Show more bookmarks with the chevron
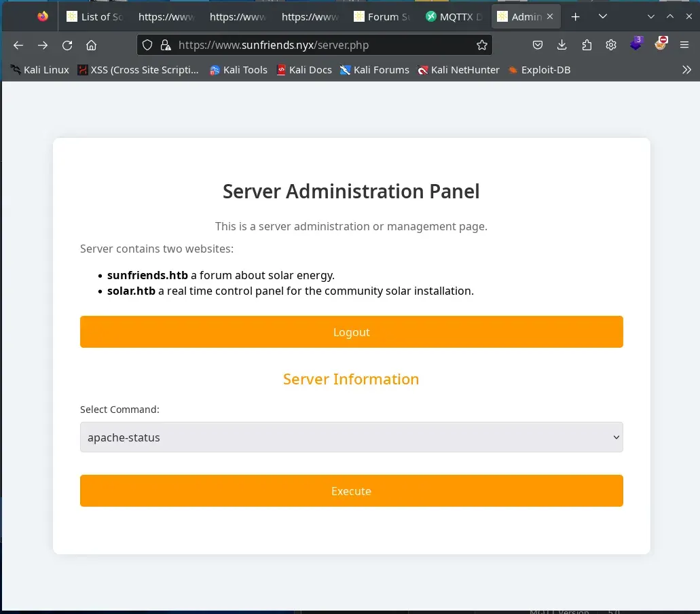The height and width of the screenshot is (614, 700). [686, 70]
